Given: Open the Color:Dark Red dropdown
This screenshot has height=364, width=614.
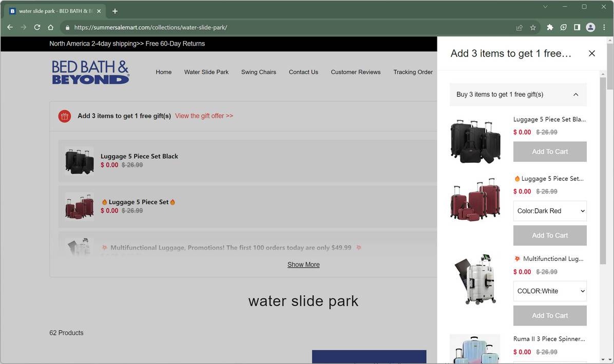Looking at the screenshot, I should click(550, 211).
